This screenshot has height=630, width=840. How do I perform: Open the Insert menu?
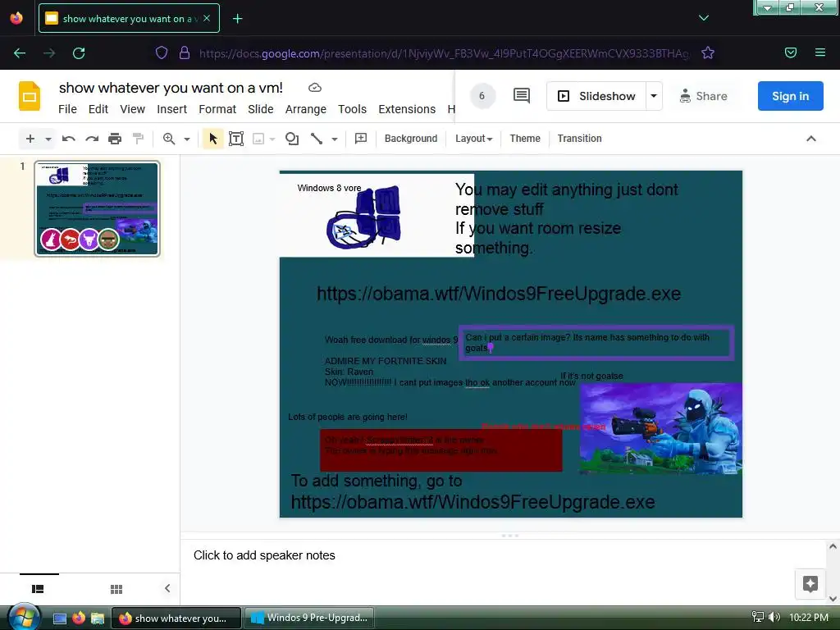point(171,109)
